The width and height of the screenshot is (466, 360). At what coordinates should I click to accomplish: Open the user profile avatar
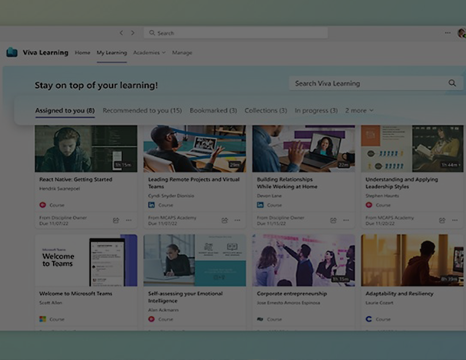point(462,33)
